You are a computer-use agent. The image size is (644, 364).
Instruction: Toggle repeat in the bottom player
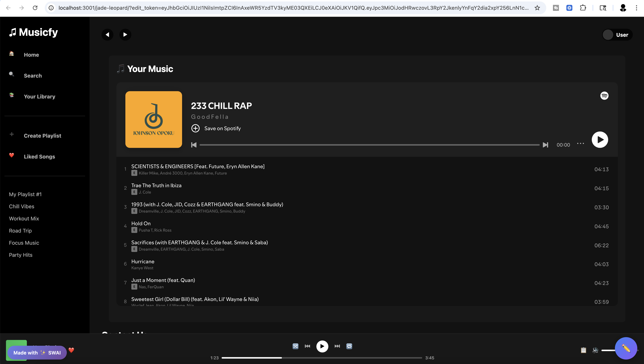point(349,346)
